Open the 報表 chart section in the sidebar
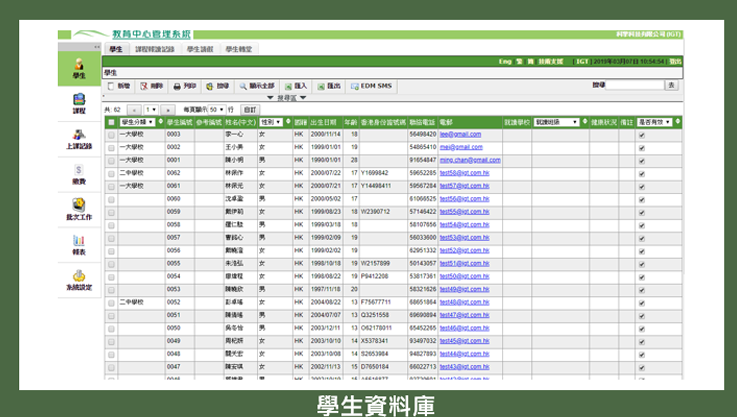The width and height of the screenshot is (737, 417). pos(79,245)
